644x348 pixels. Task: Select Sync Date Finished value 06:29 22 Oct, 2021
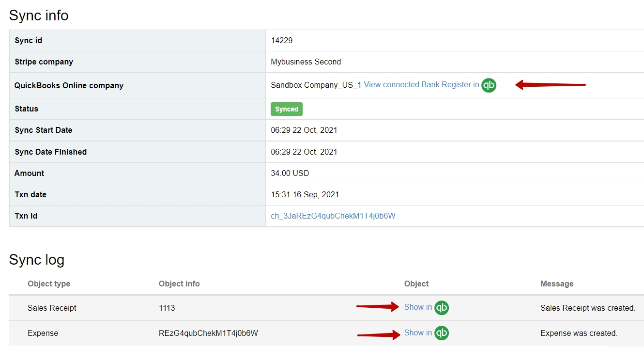[x=304, y=152]
